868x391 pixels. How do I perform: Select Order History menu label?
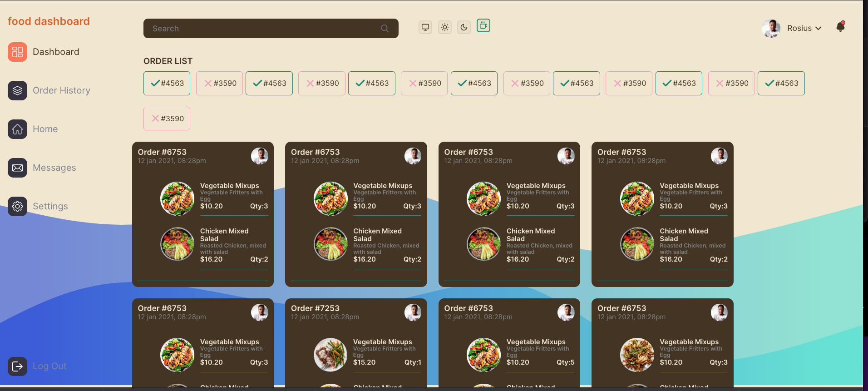pos(61,90)
